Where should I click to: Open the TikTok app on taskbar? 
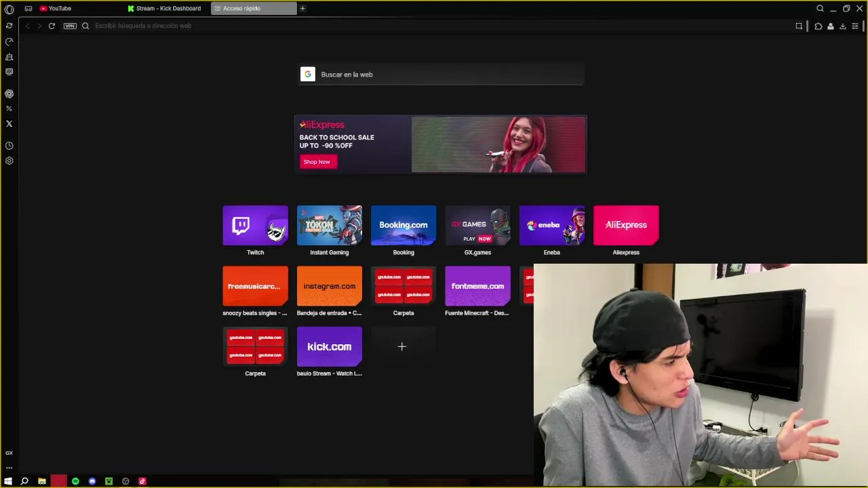coord(142,481)
